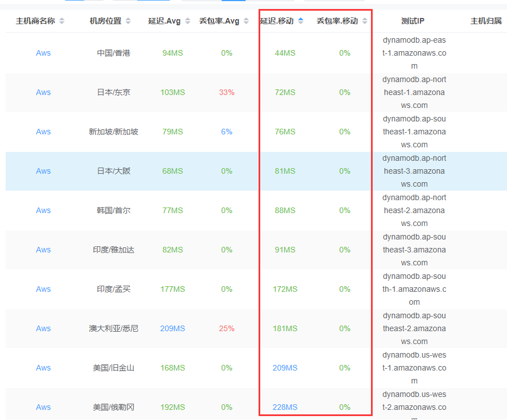Select the 新加坡/新加坡 location cell

(114, 132)
